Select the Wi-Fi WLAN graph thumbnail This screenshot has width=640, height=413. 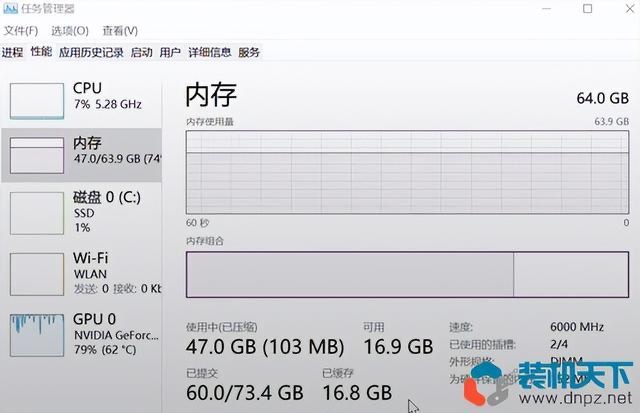click(x=37, y=274)
